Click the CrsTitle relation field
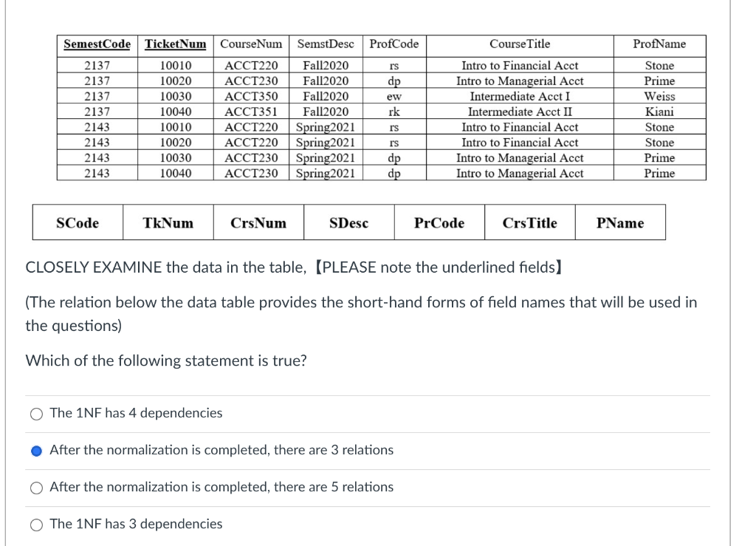This screenshot has width=756, height=546. 530,222
